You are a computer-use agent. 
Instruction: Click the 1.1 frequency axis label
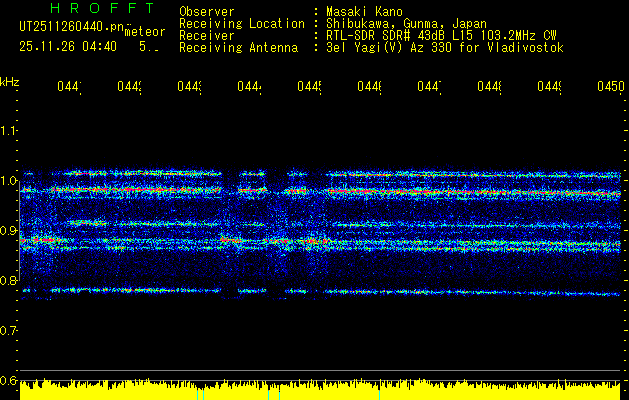[x=8, y=131]
